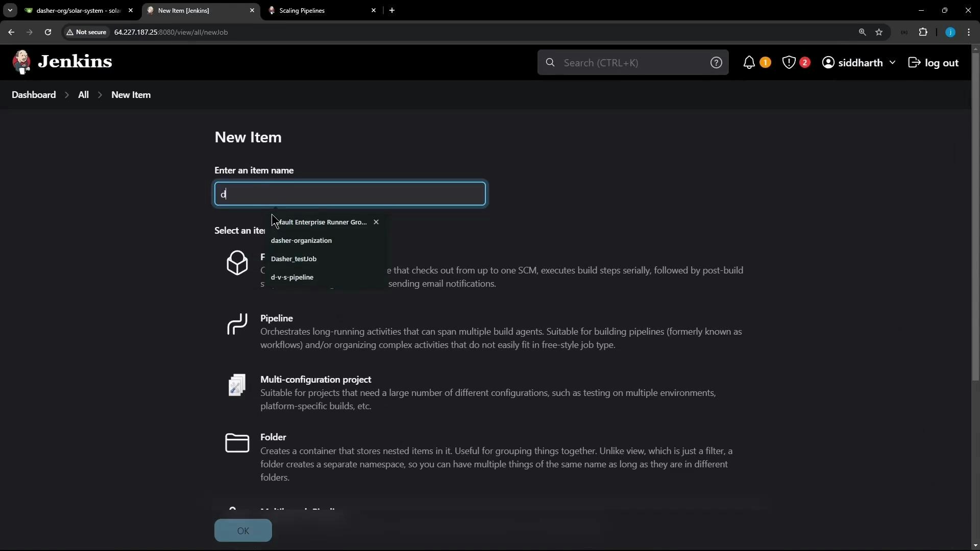Open search help via the question mark icon

point(717,62)
